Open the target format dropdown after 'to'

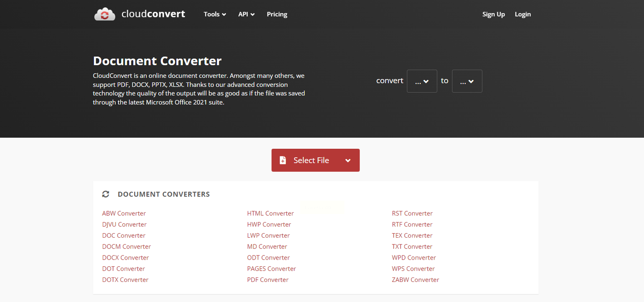point(467,81)
